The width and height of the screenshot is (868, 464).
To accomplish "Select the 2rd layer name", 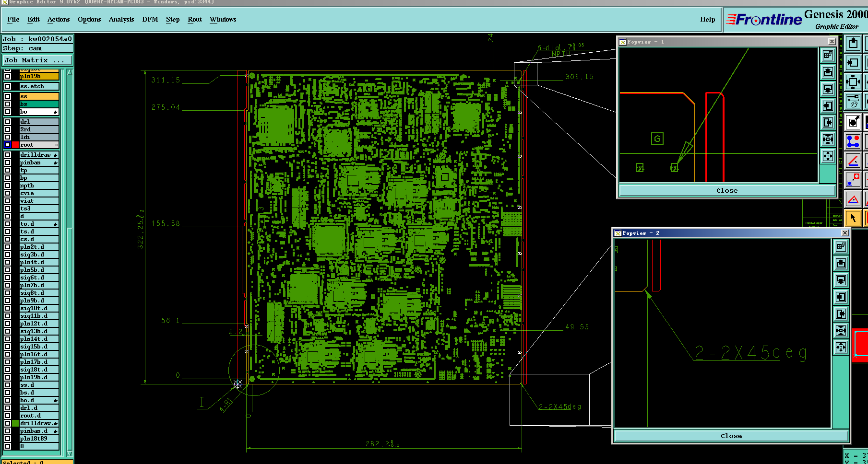I will pos(39,129).
